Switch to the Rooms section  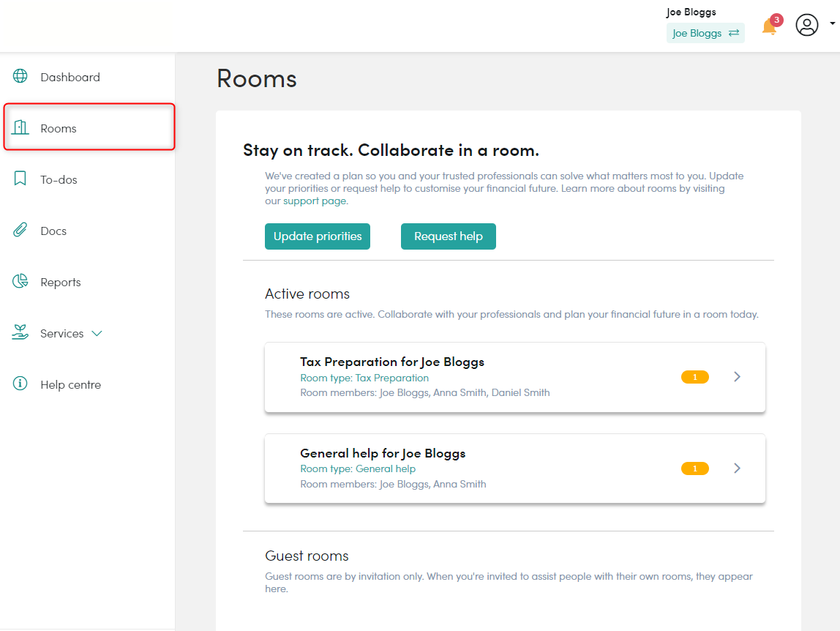point(58,127)
